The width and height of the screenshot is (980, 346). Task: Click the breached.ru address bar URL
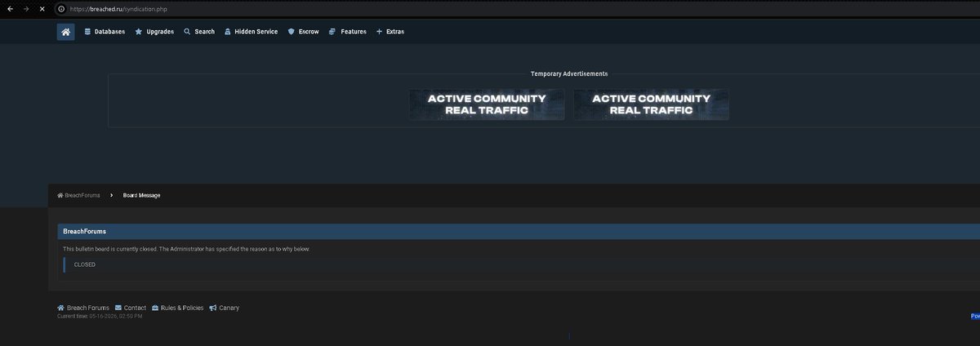click(x=118, y=8)
